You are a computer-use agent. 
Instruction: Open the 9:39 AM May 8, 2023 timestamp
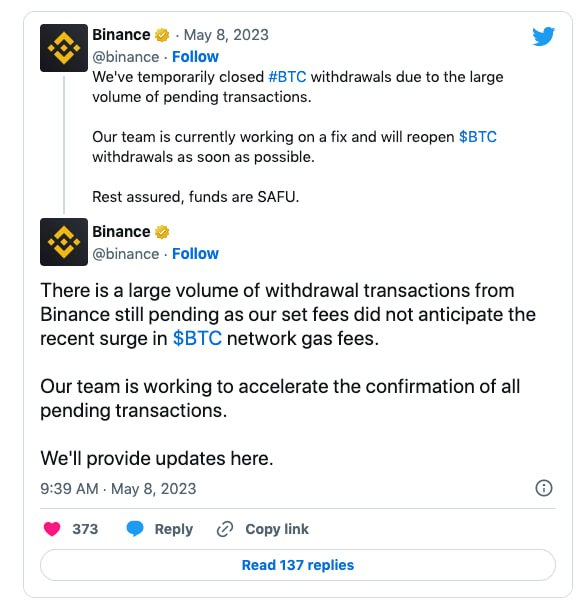point(118,489)
